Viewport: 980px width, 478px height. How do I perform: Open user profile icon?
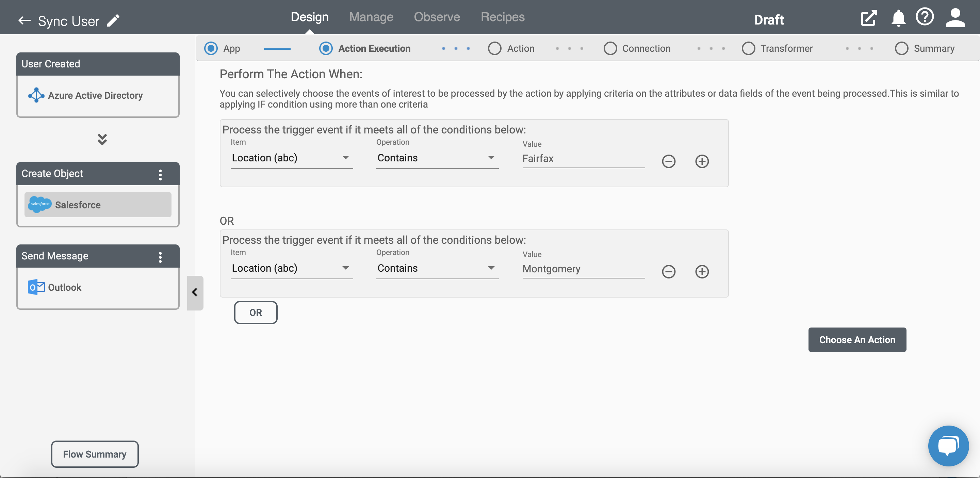tap(955, 18)
